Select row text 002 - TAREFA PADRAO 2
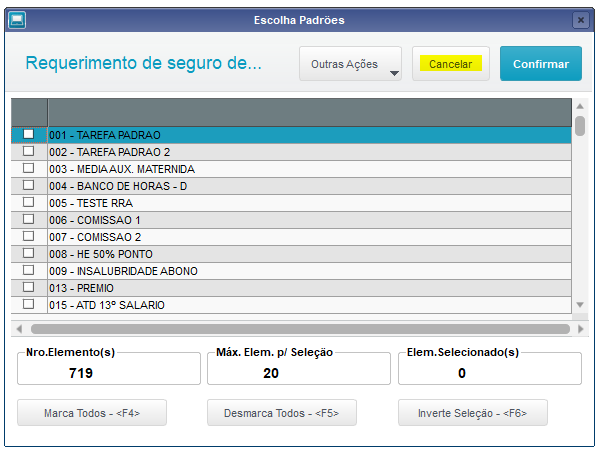 109,152
